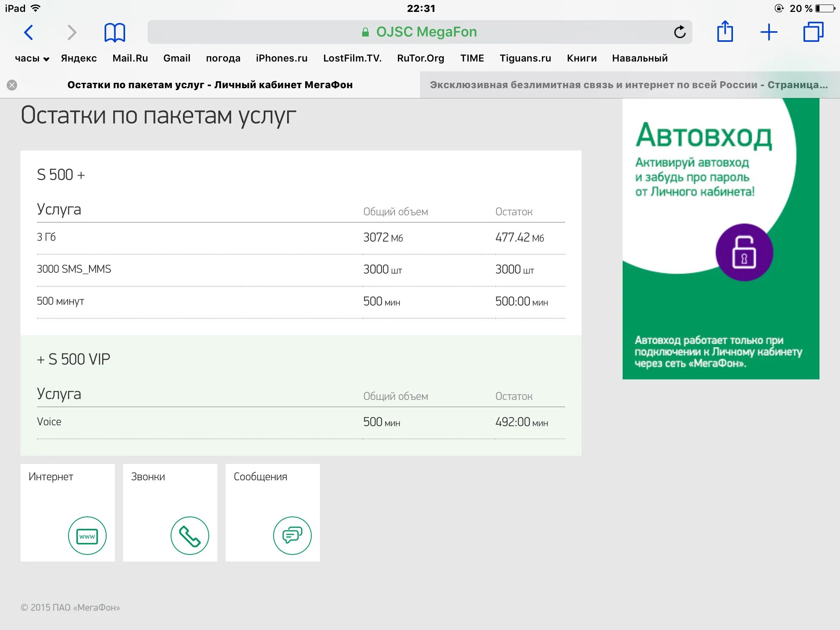840x630 pixels.
Task: Click the 477.42 Мб remaining value
Action: click(x=519, y=237)
